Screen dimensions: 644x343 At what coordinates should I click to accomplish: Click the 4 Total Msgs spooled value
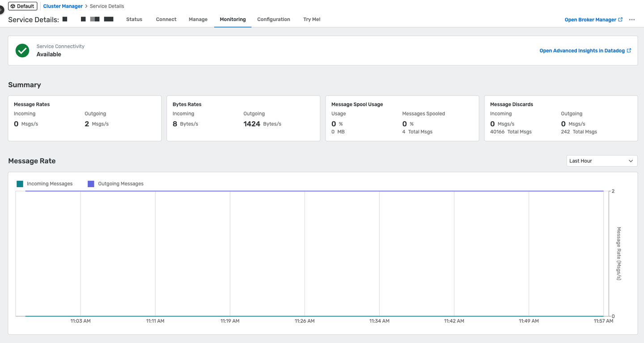(x=417, y=132)
